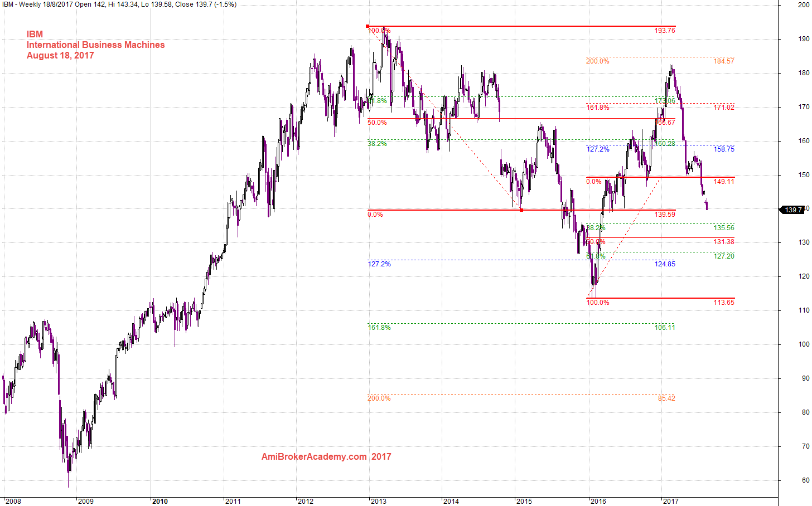The height and width of the screenshot is (506, 812).
Task: Click the 160 tick on the price axis
Action: 804,141
